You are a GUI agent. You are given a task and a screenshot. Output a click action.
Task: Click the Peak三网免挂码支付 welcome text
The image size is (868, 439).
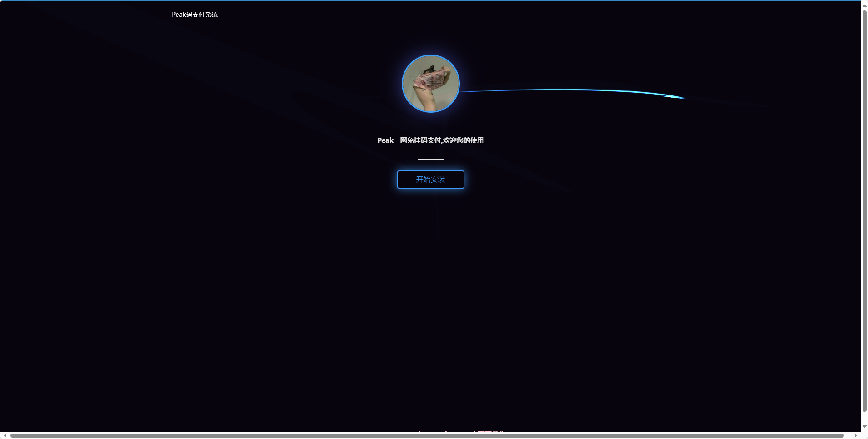point(430,140)
